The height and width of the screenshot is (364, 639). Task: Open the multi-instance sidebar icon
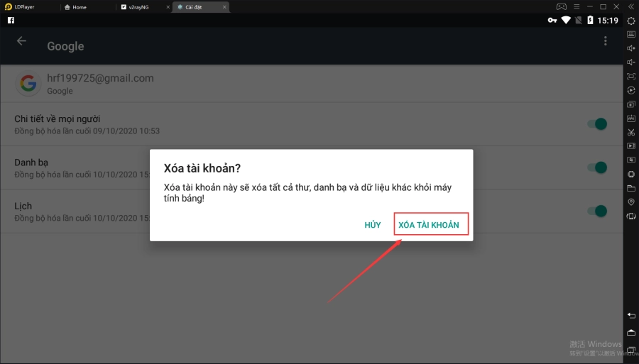(631, 104)
